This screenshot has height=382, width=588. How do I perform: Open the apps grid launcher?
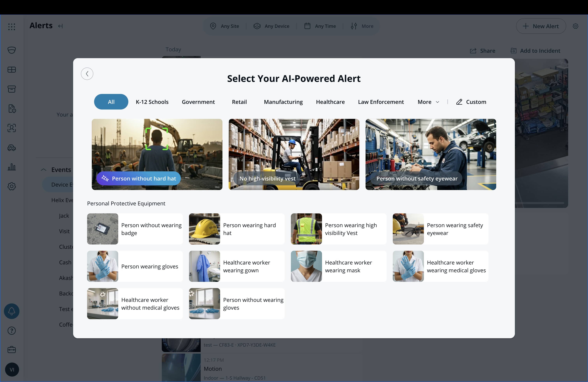12,27
